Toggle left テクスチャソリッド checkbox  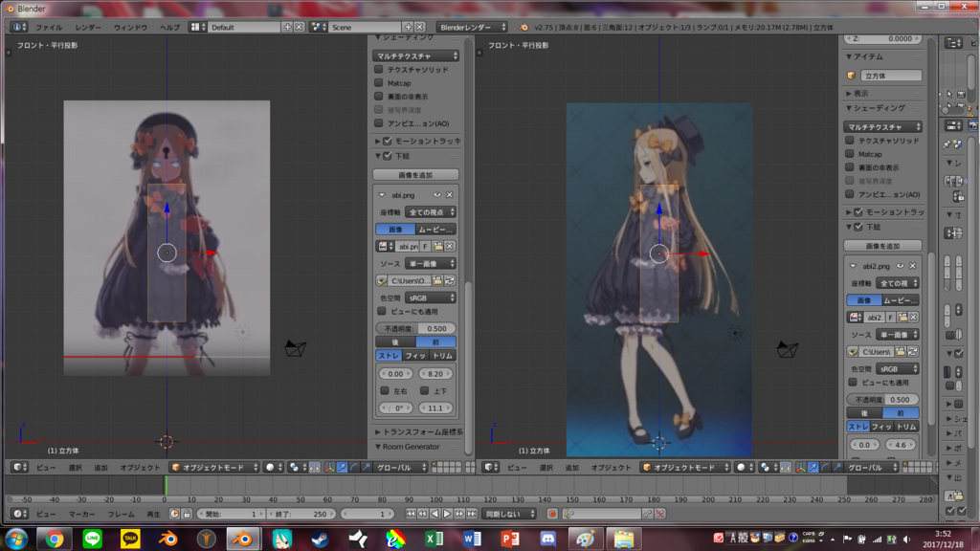click(x=379, y=69)
